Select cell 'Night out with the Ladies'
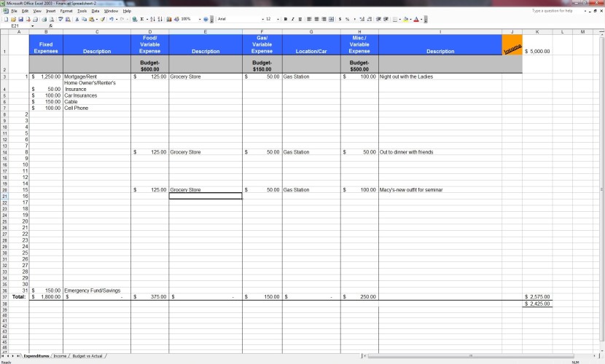Image resolution: width=605 pixels, height=364 pixels. point(440,76)
